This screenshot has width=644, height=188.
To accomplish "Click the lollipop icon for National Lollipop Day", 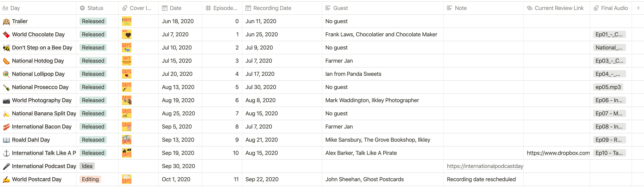I will pos(6,74).
